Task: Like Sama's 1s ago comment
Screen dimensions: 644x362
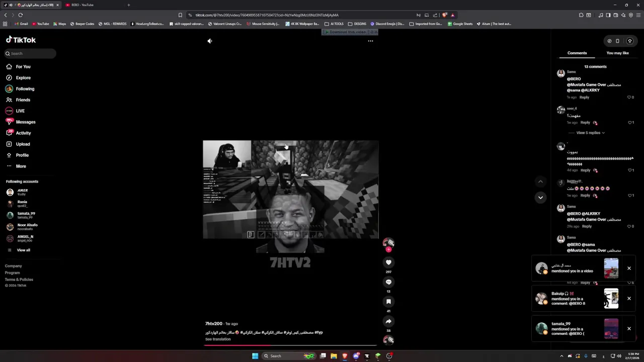Action: 629,97
